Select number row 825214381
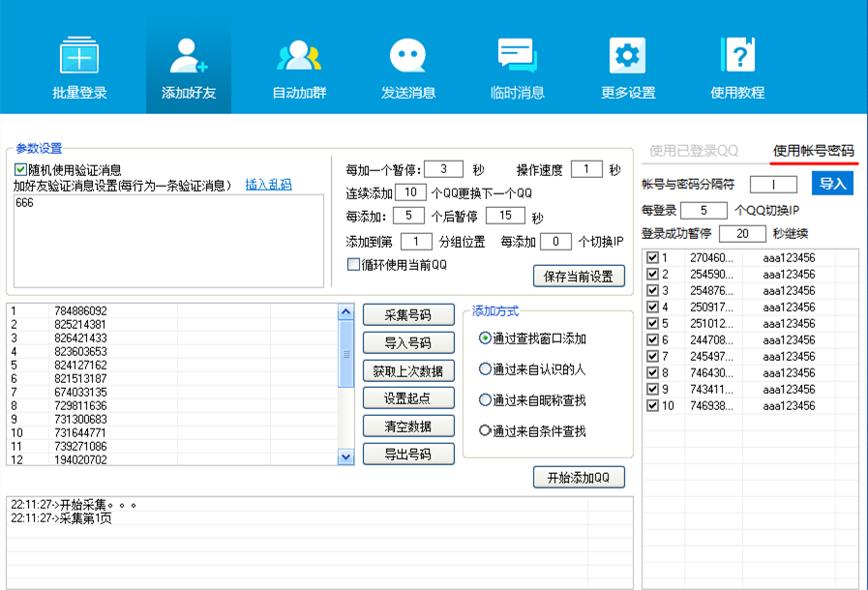868x590 pixels. pyautogui.click(x=171, y=324)
